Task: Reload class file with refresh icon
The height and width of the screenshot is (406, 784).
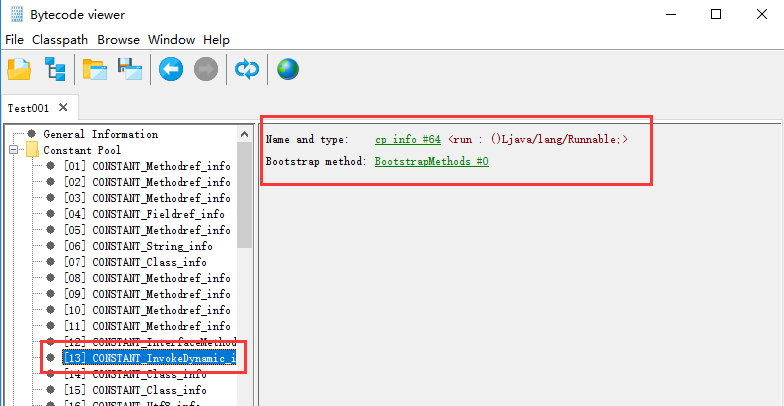Action: 247,69
